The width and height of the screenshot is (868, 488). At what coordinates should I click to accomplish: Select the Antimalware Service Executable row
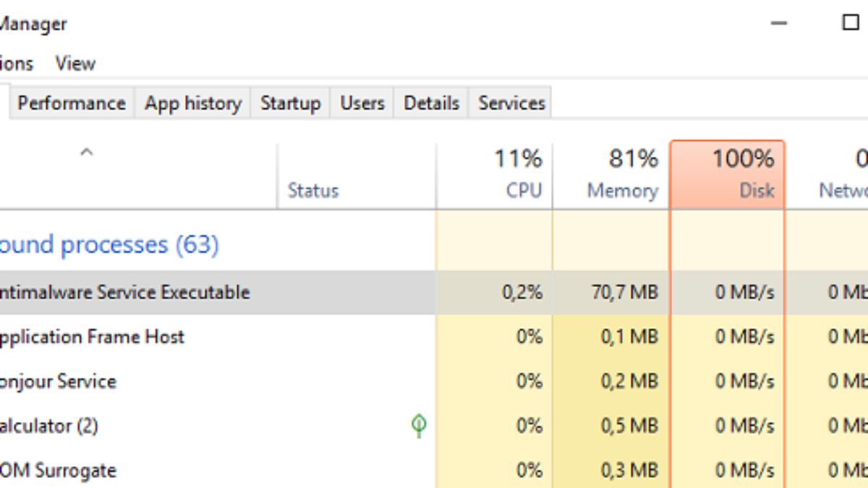tap(124, 293)
